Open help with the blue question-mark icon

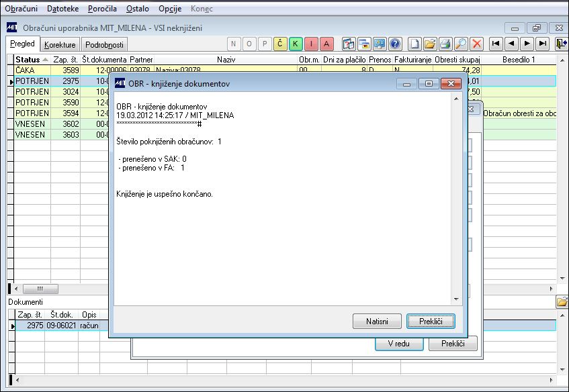[x=395, y=44]
